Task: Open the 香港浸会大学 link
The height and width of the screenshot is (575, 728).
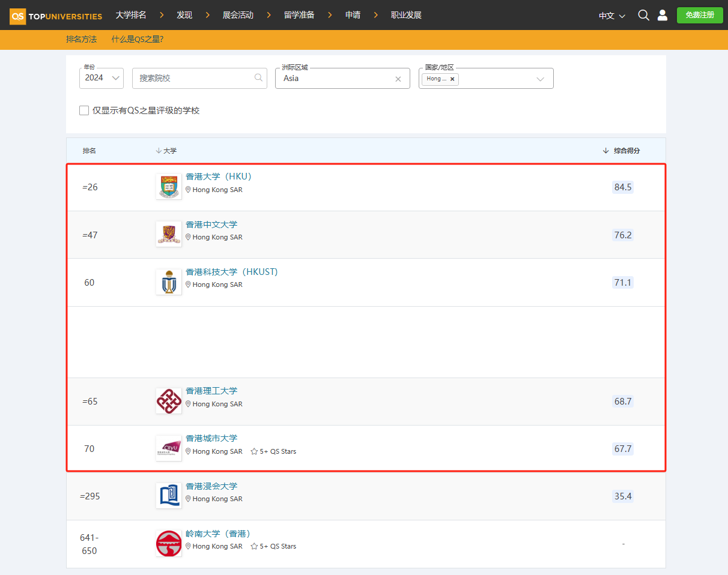Action: [211, 486]
